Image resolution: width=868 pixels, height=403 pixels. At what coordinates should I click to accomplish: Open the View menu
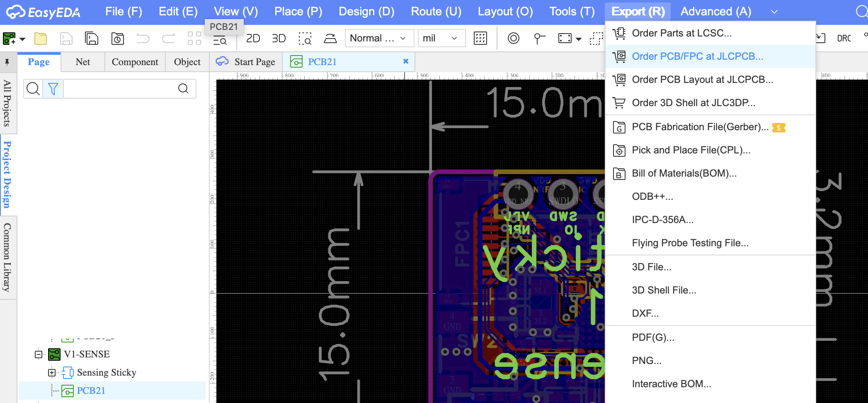pyautogui.click(x=236, y=12)
